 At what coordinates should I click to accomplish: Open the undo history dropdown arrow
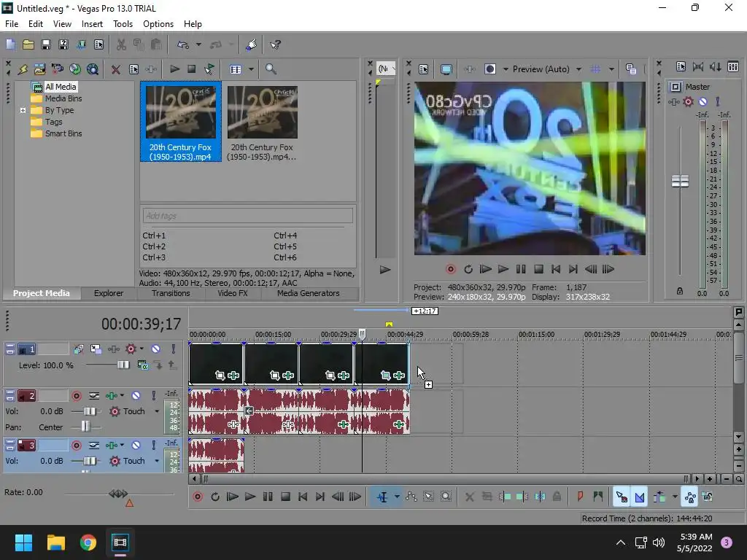198,44
